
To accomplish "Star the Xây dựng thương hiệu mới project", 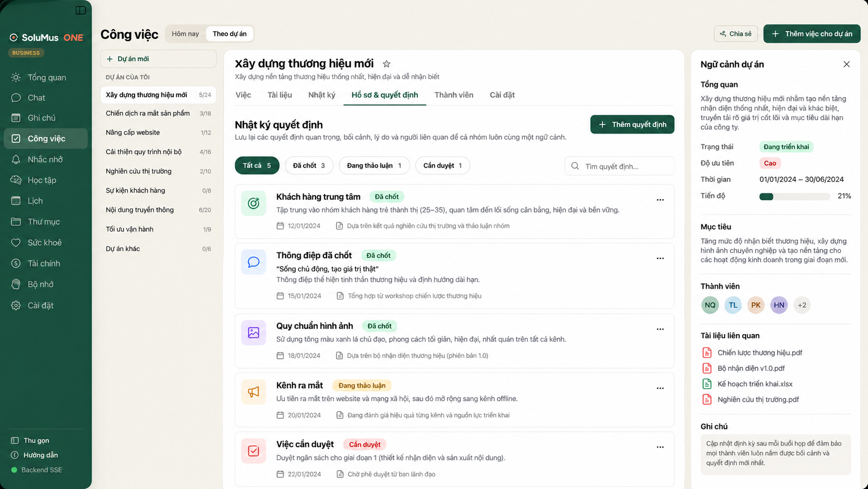I will (386, 64).
